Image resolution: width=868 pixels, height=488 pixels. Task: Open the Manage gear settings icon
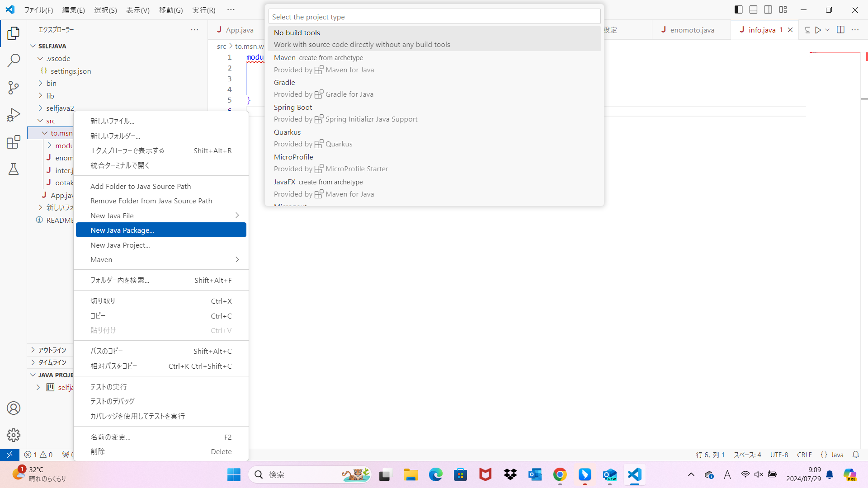pyautogui.click(x=14, y=435)
